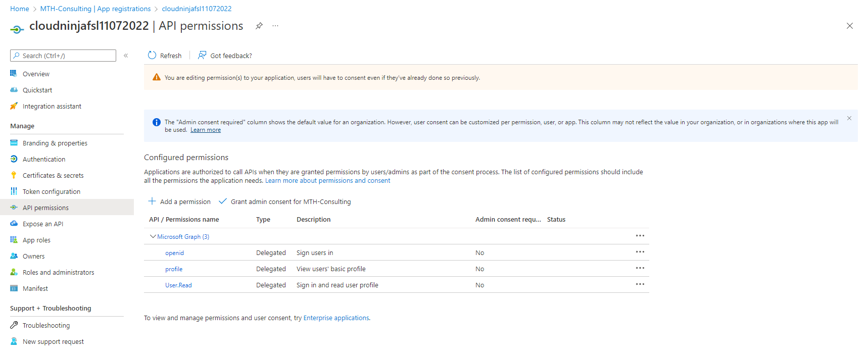Image resolution: width=868 pixels, height=356 pixels.
Task: Open the more options for User.Read permission
Action: tap(640, 284)
